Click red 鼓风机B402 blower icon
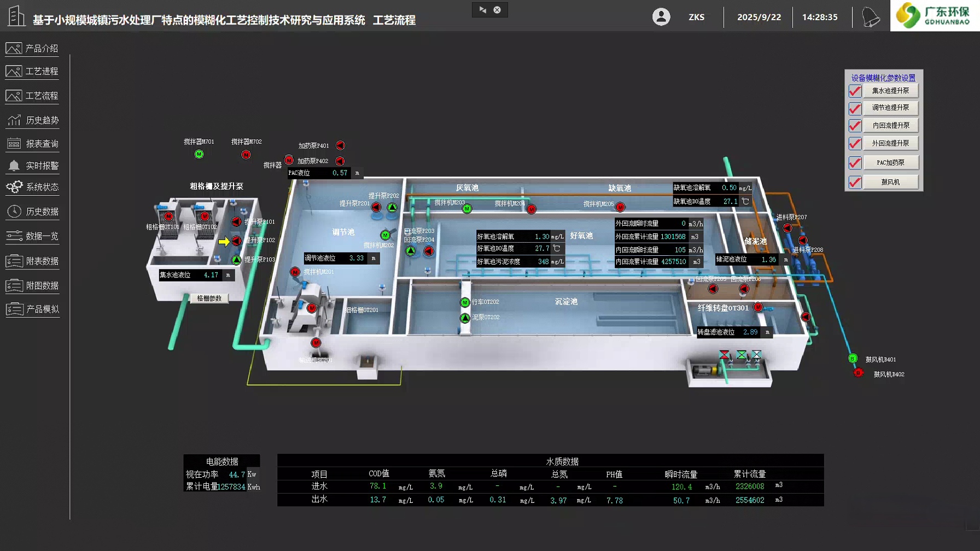This screenshot has width=980, height=551. 859,373
